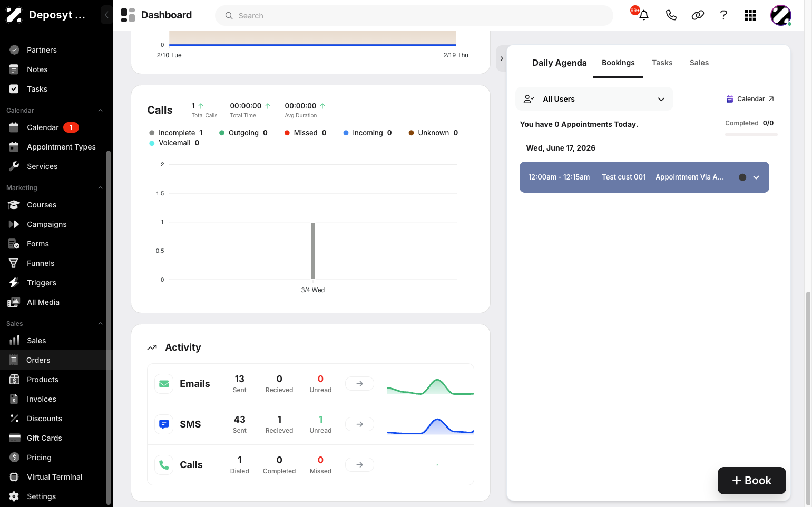Click the page vertical scrollbar
The height and width of the screenshot is (507, 812).
(808, 397)
